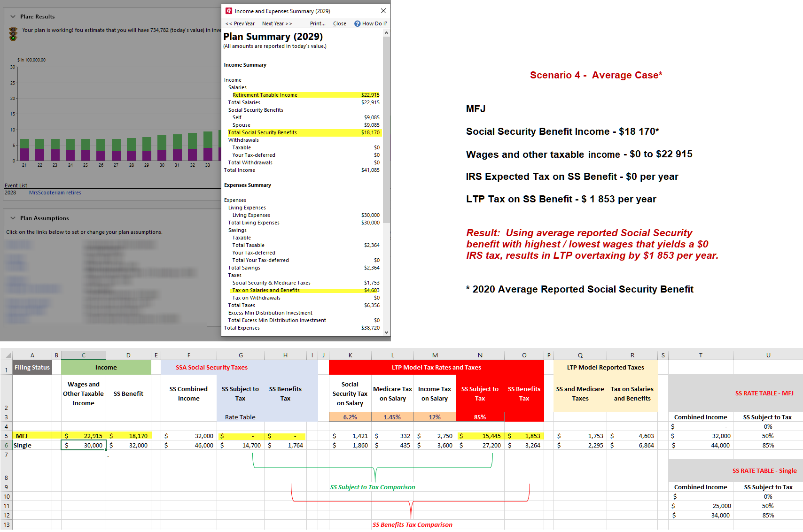Click the Total Expenses row in summary

point(302,328)
